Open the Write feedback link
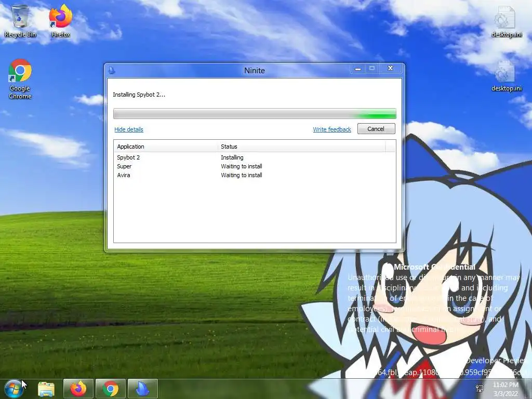The image size is (532, 399). [x=332, y=129]
